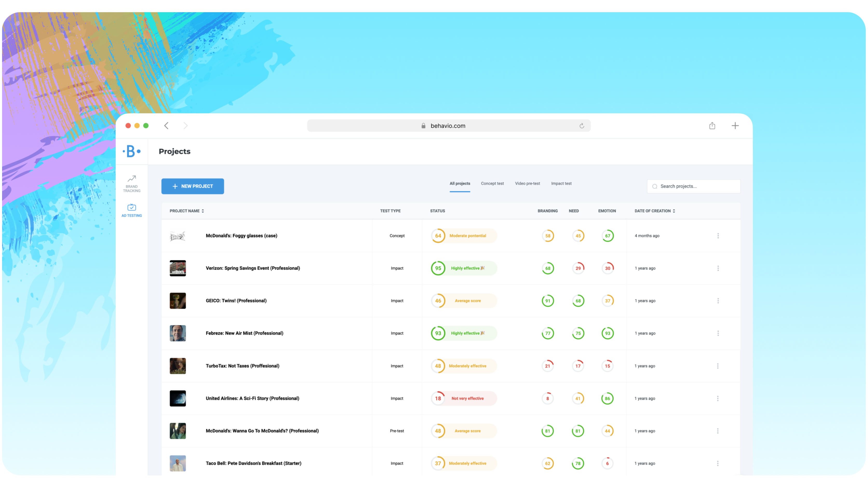Sort by Date of Creation column

click(655, 211)
